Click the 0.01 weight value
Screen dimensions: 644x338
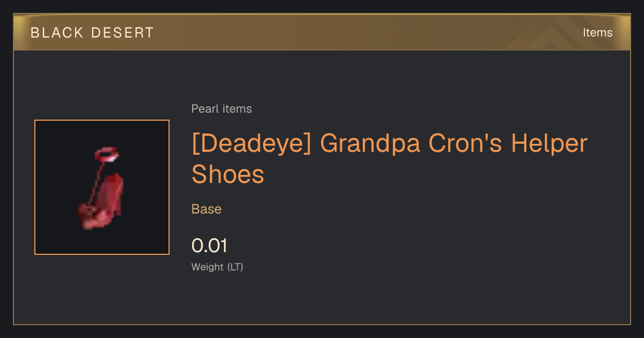[x=209, y=246]
